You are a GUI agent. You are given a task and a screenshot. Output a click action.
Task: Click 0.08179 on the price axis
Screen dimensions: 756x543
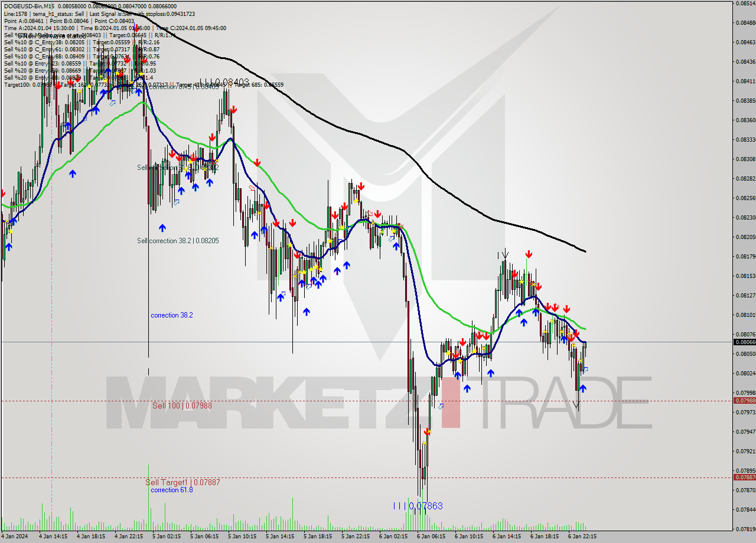(745, 256)
